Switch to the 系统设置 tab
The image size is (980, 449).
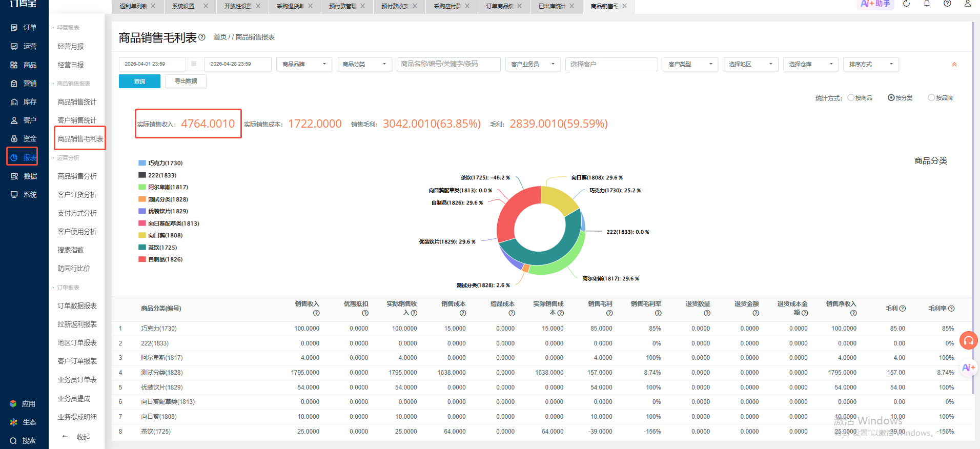tap(183, 6)
